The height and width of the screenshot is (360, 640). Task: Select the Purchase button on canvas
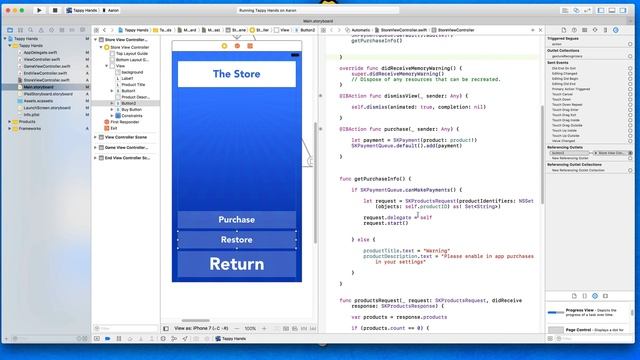coord(237,220)
